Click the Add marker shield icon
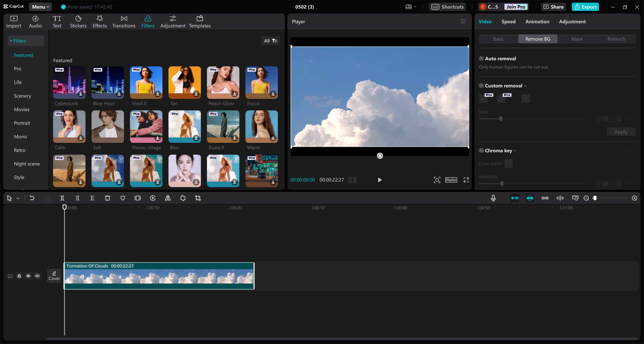644x344 pixels. [x=123, y=198]
